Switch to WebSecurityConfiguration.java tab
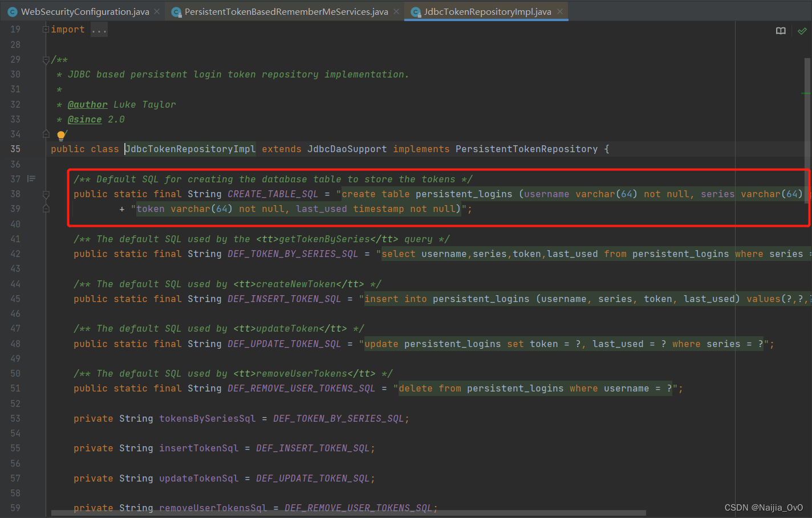Image resolution: width=812 pixels, height=518 pixels. [85, 11]
